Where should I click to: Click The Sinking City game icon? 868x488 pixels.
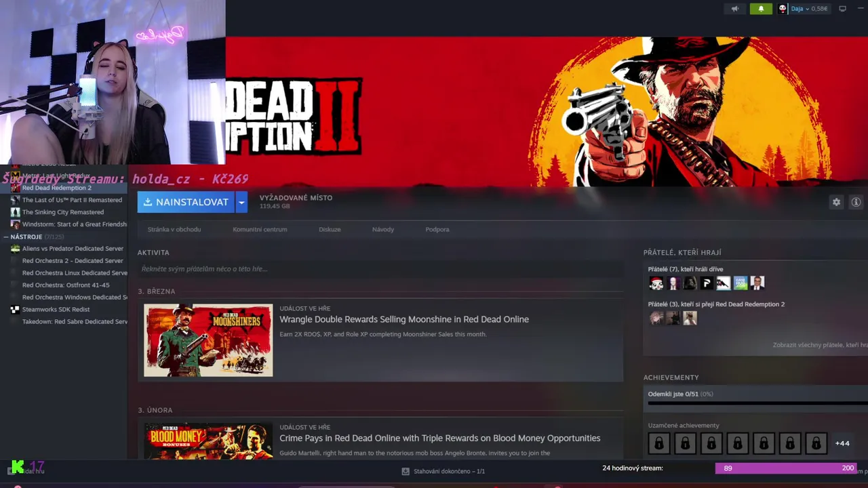click(x=15, y=212)
